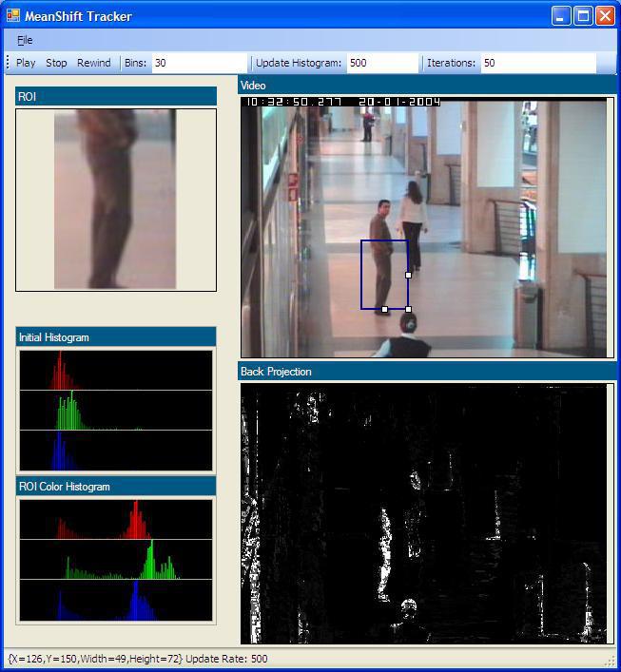Focus the Update Histogram input field
Viewport: 621px width, 672px height.
[382, 63]
